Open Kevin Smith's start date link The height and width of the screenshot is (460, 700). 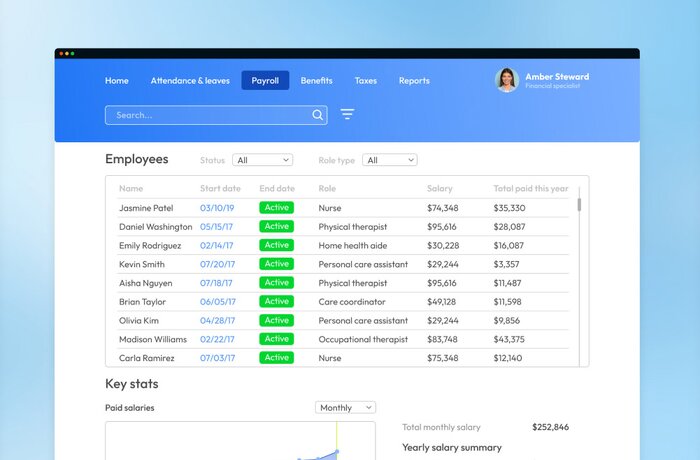click(x=217, y=264)
